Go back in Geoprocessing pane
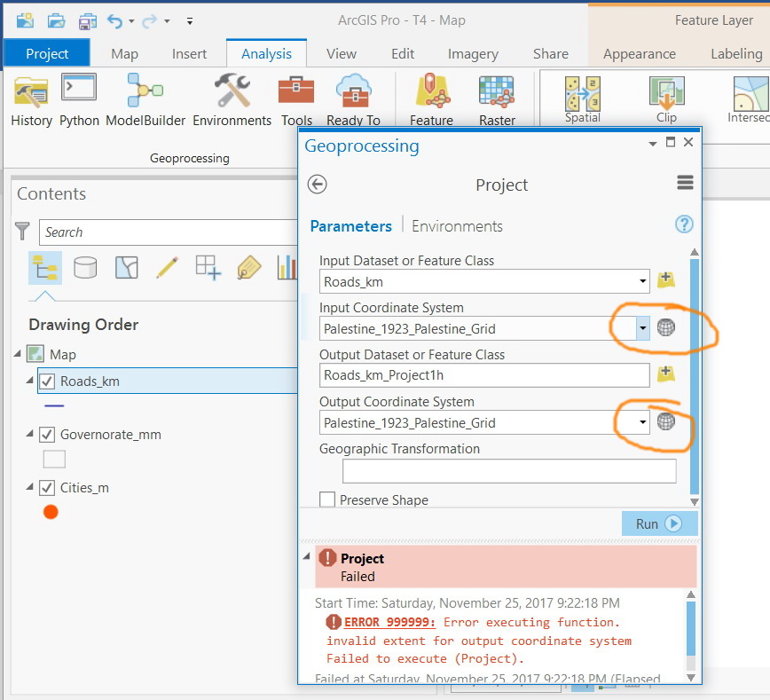 (x=317, y=185)
